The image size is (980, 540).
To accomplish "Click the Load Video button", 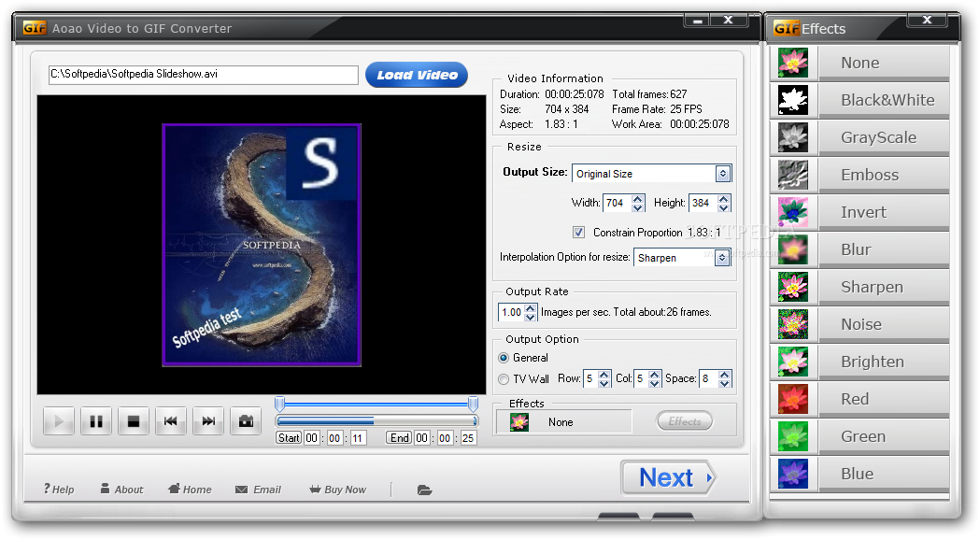I will (417, 75).
